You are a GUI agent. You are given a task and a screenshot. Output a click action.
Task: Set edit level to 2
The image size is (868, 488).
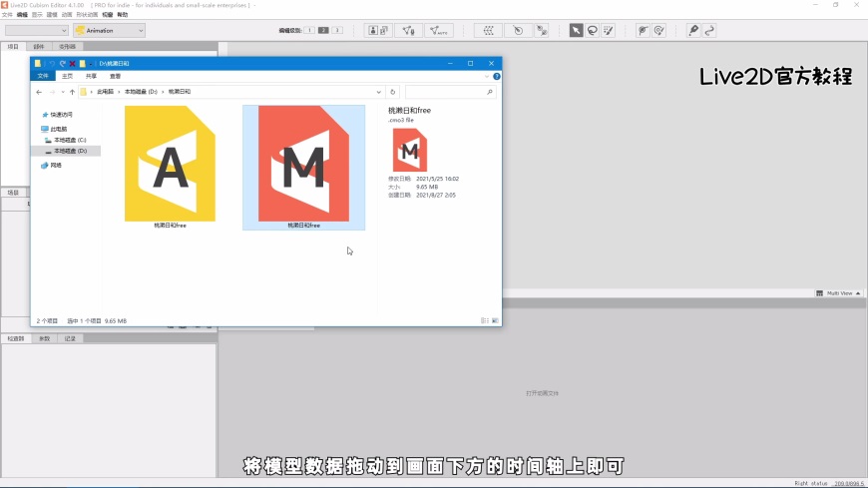pos(323,31)
